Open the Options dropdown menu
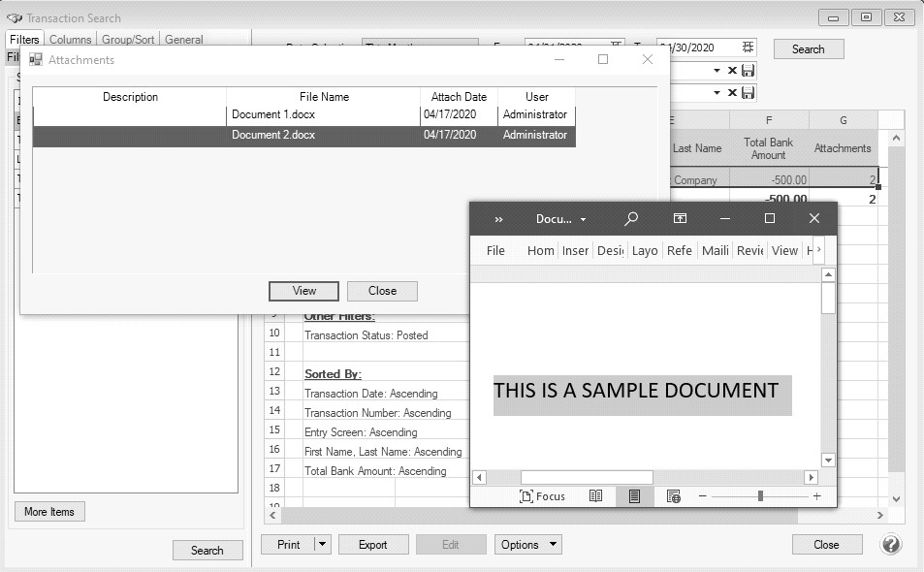Image resolution: width=924 pixels, height=572 pixels. [x=527, y=545]
